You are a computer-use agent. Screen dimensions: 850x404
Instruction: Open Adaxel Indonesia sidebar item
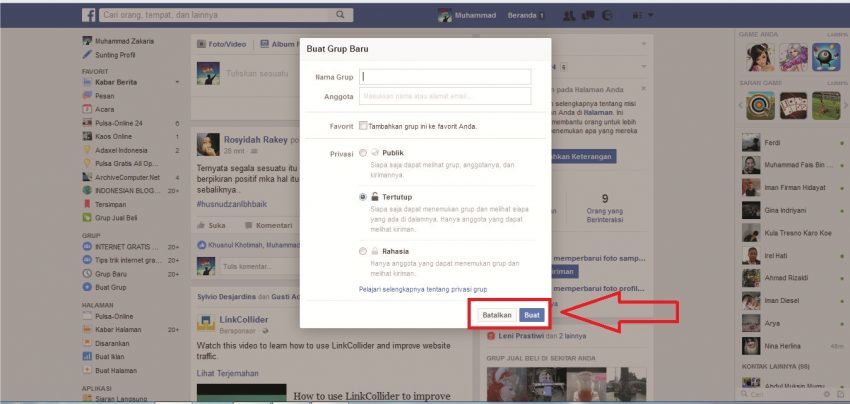pyautogui.click(x=121, y=150)
